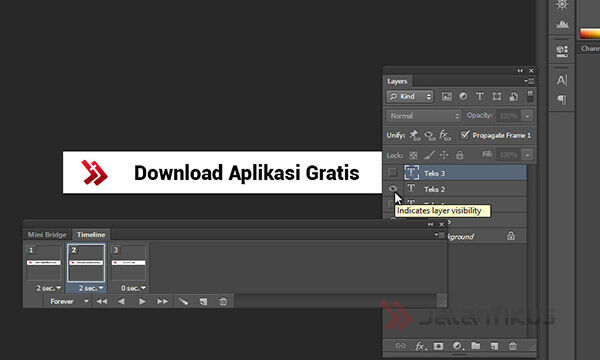Filter layers by adjustment layer type

point(463,96)
